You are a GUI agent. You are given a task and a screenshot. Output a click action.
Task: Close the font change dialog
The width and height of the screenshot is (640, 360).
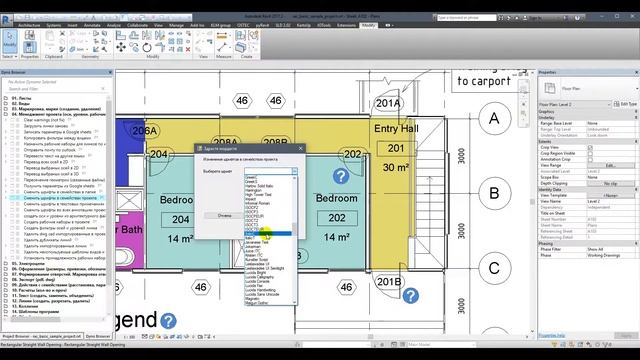[300, 149]
